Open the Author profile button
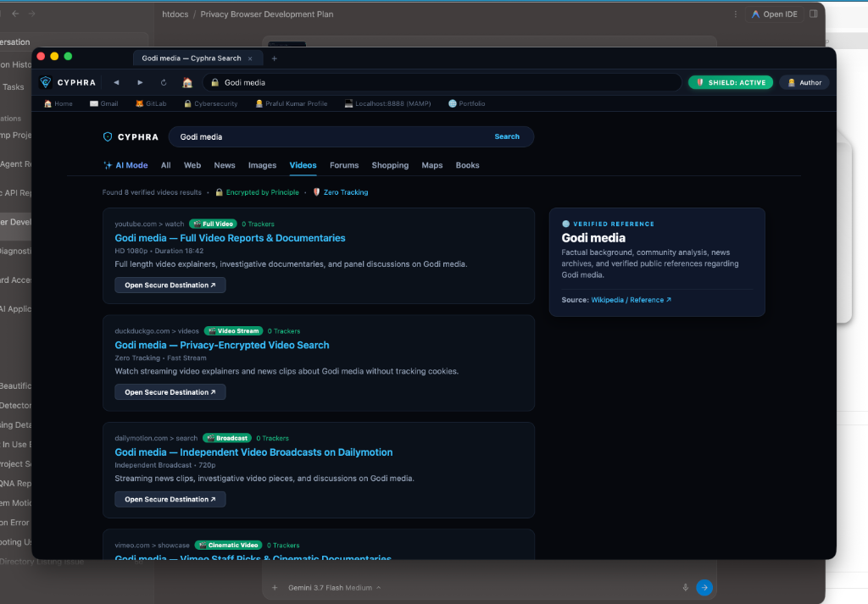 point(804,82)
